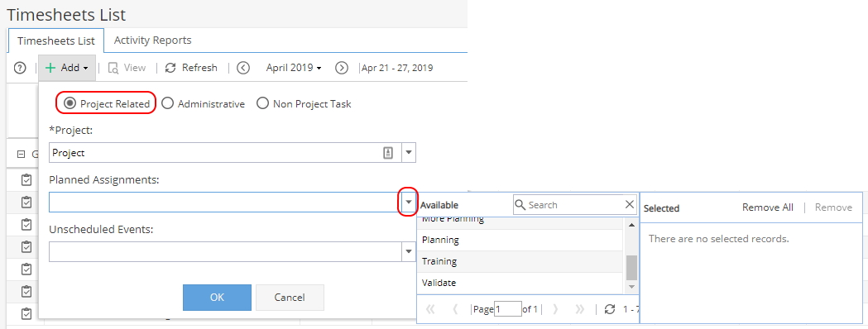
Task: Open project browse icon in Project field
Action: (x=388, y=153)
